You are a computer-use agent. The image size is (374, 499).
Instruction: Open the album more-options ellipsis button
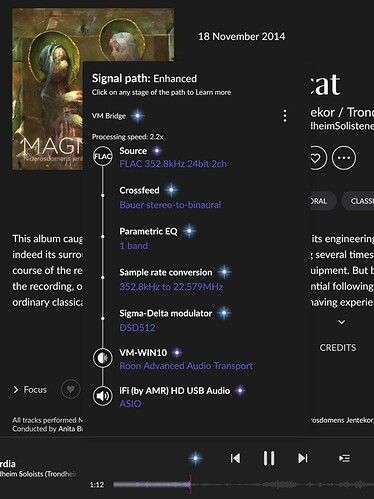(344, 158)
